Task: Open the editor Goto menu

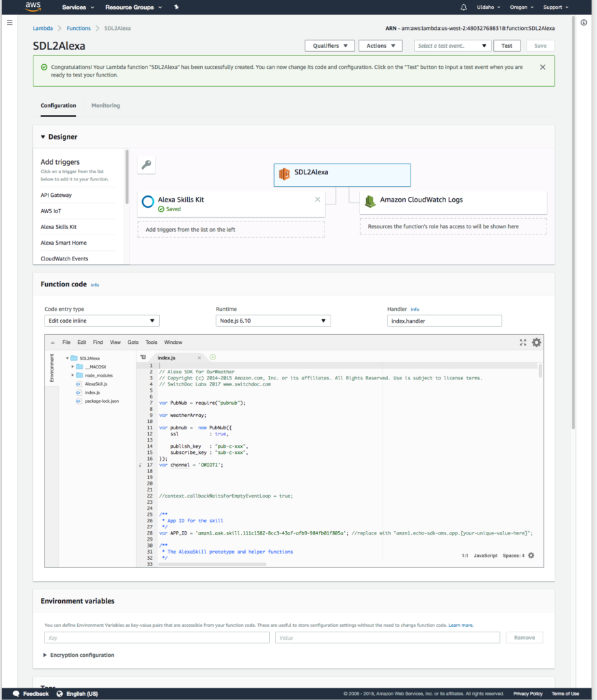Action: pyautogui.click(x=133, y=342)
